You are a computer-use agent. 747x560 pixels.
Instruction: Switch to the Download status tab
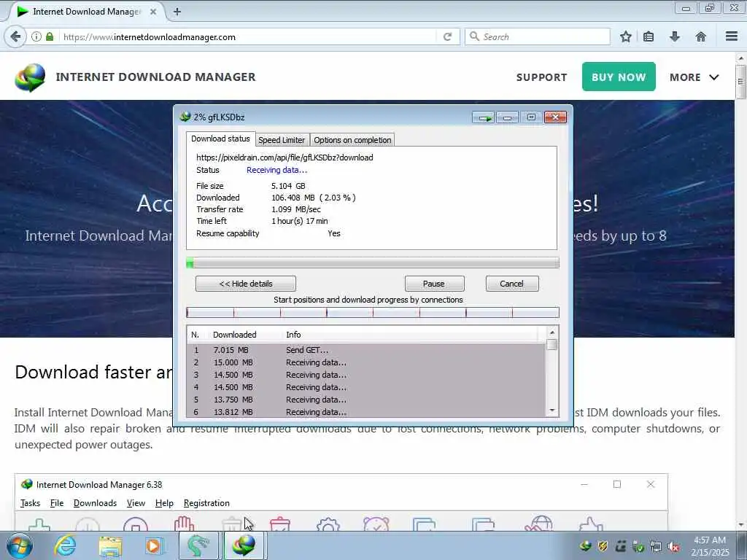tap(220, 139)
